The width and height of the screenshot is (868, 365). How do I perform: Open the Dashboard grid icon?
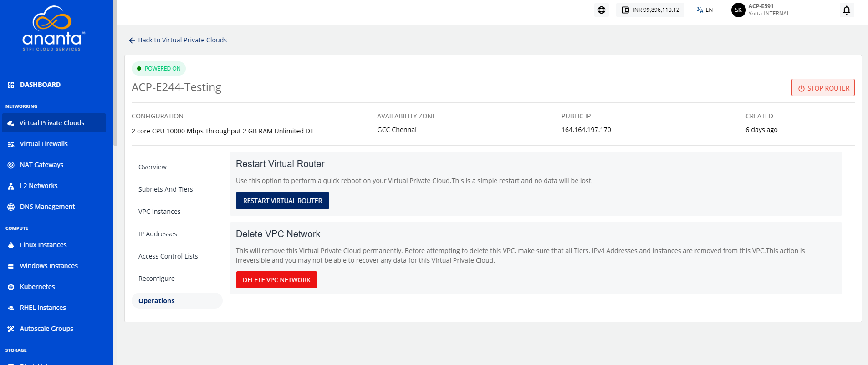11,85
